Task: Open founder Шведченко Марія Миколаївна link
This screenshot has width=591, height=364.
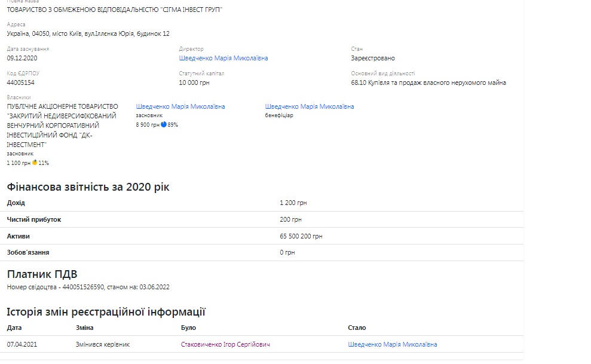Action: tap(180, 107)
